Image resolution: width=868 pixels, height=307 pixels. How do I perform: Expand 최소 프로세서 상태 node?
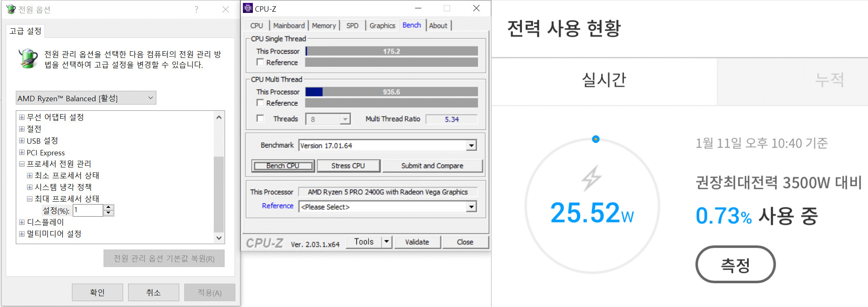pyautogui.click(x=30, y=176)
